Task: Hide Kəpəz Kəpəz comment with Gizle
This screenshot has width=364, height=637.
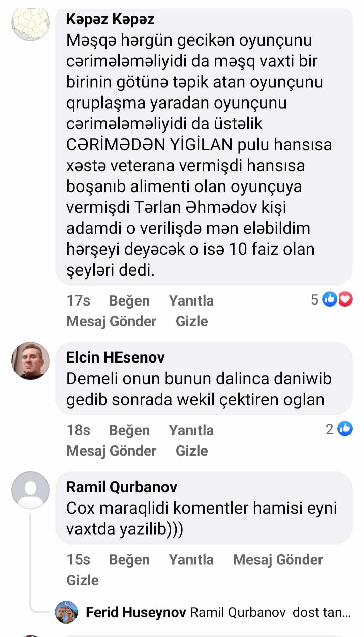Action: [192, 321]
